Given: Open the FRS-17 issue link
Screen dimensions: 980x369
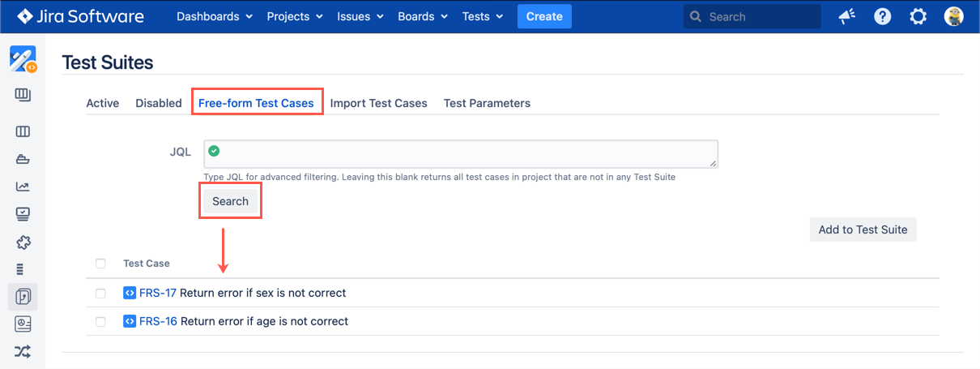Looking at the screenshot, I should 157,293.
